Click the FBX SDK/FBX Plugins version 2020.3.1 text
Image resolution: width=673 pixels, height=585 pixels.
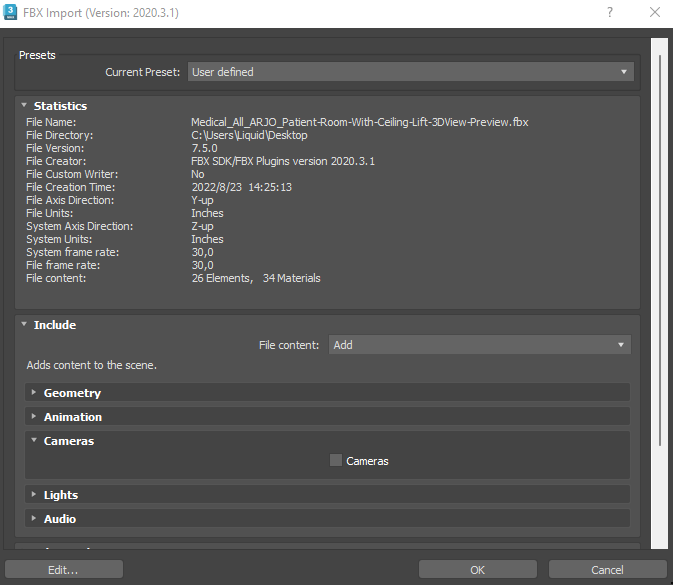283,161
